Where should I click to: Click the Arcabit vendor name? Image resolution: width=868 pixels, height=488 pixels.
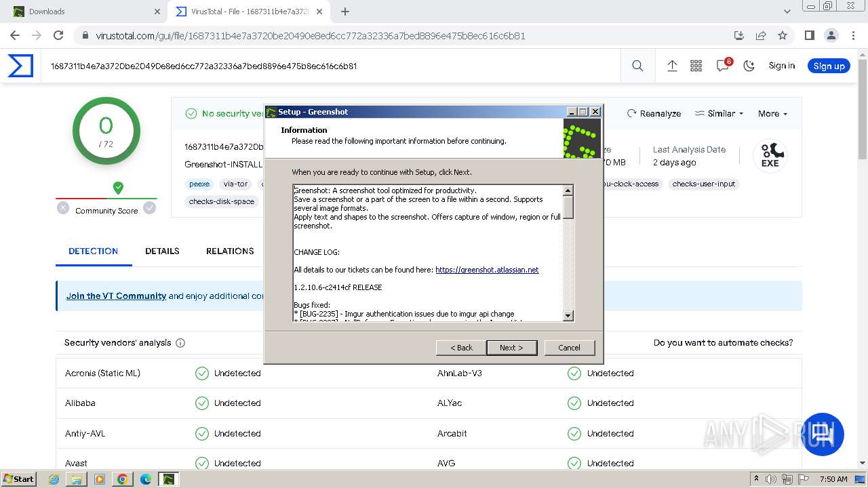click(452, 434)
